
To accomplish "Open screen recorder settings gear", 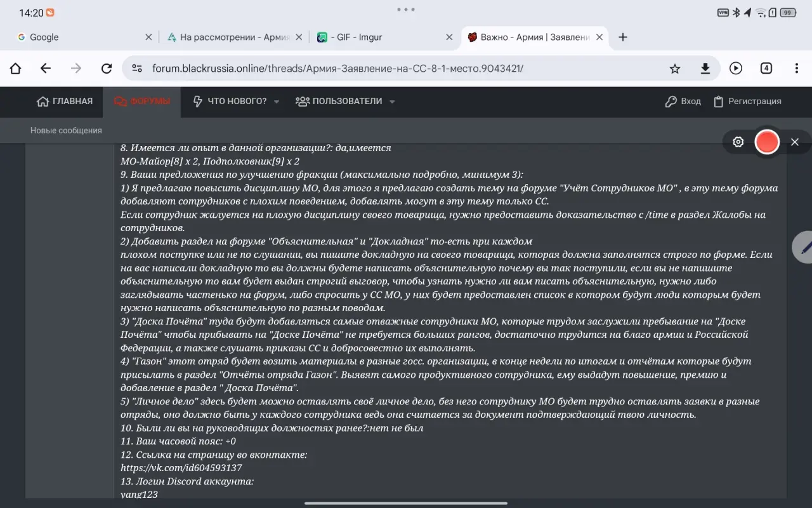I will pyautogui.click(x=738, y=142).
